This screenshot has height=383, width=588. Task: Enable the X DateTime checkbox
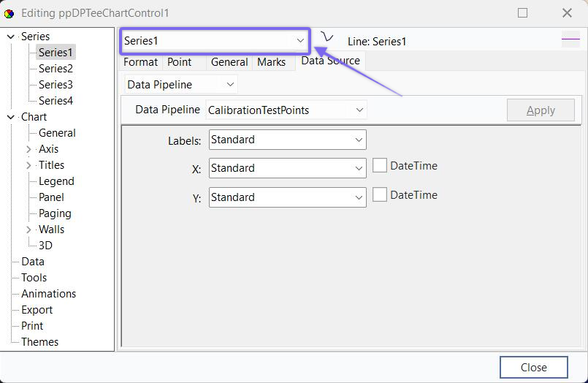(x=380, y=166)
